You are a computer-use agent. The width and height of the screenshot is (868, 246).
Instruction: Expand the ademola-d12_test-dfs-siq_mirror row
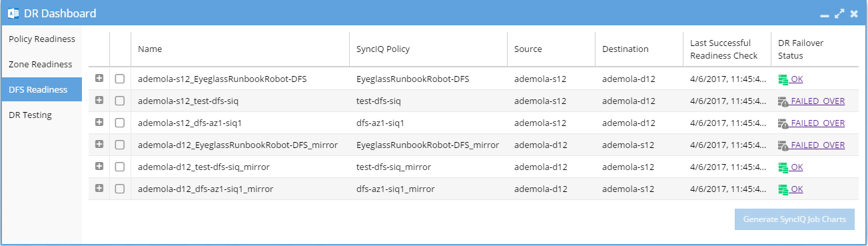tap(99, 166)
